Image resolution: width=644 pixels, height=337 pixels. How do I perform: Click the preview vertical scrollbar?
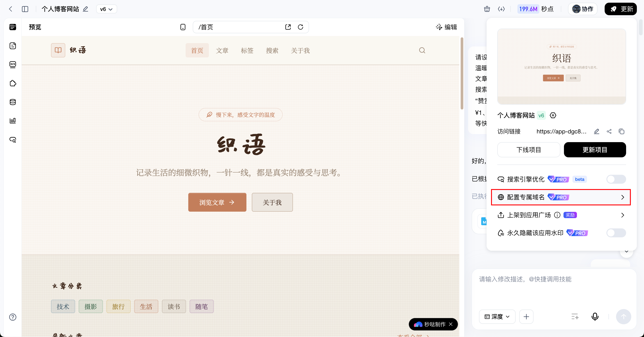click(462, 73)
